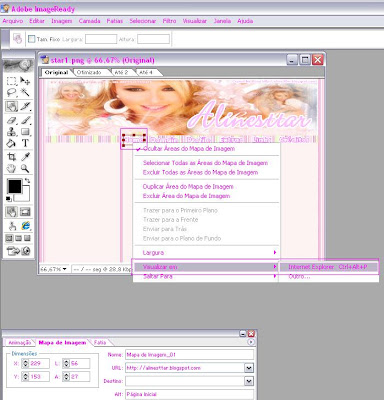Image resolution: width=384 pixels, height=400 pixels.
Task: Adjust the Y dimension stepper
Action: click(25, 377)
